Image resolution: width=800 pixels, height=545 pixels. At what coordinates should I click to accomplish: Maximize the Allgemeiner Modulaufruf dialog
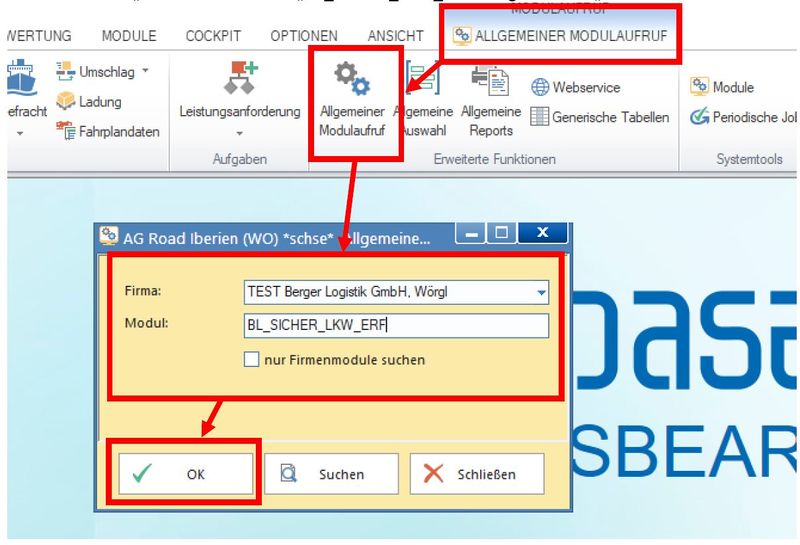pos(502,234)
